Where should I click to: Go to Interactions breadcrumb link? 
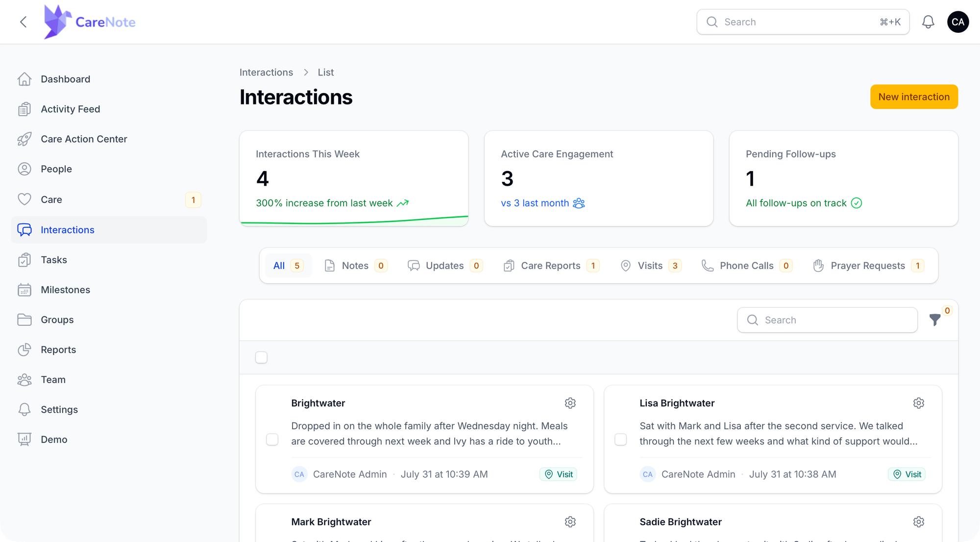coord(266,73)
